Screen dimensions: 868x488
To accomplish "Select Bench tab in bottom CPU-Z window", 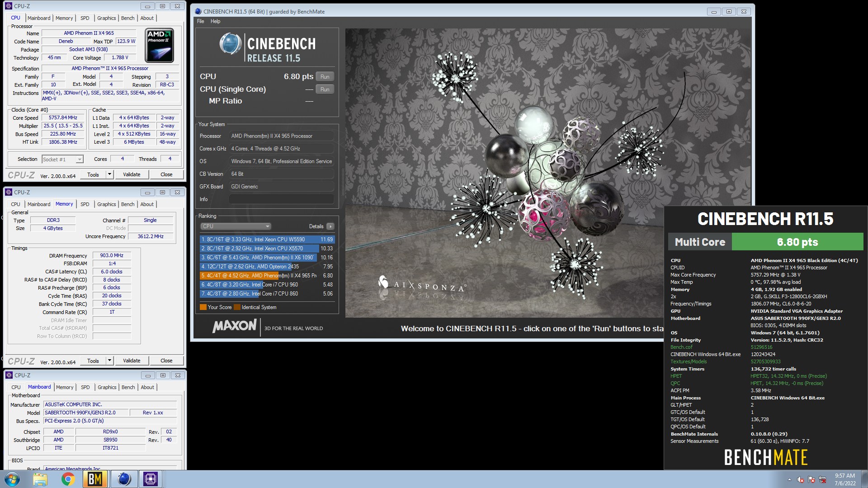I will pos(128,387).
